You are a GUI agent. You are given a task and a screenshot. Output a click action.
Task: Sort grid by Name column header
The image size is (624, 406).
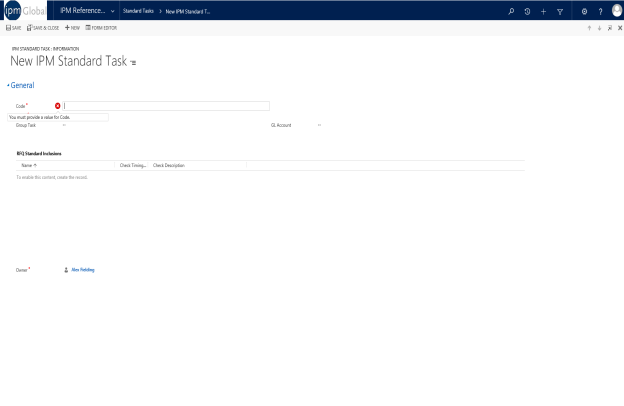[29, 165]
